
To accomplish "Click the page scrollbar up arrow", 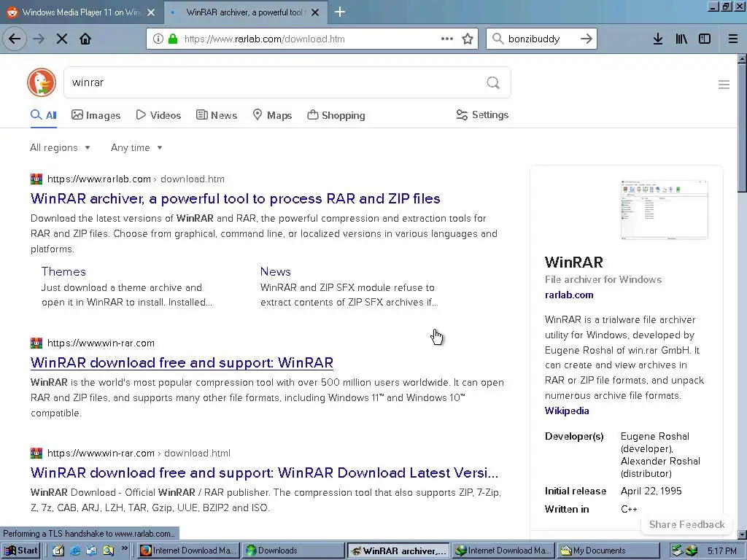I will point(742,60).
